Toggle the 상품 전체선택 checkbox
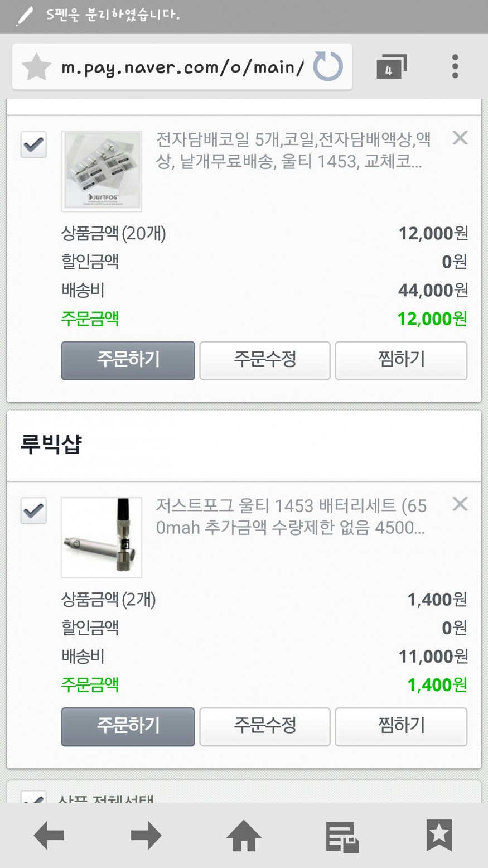Image resolution: width=488 pixels, height=868 pixels. click(x=33, y=799)
